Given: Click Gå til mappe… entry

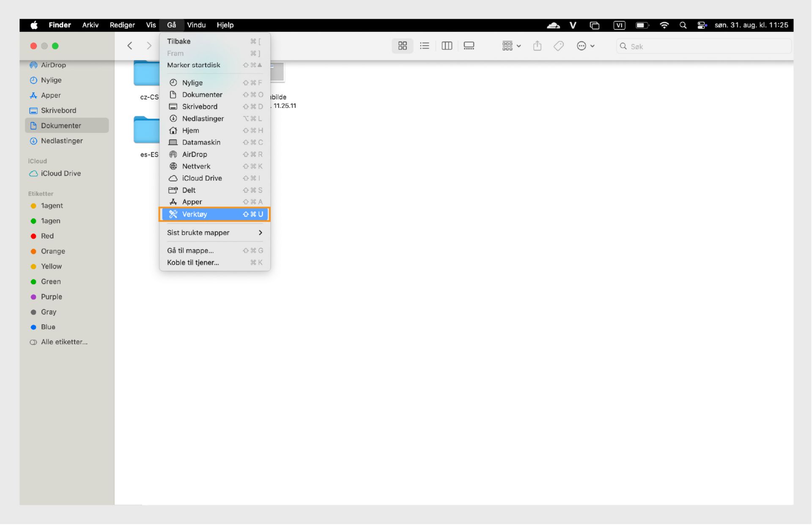Looking at the screenshot, I should (x=190, y=251).
